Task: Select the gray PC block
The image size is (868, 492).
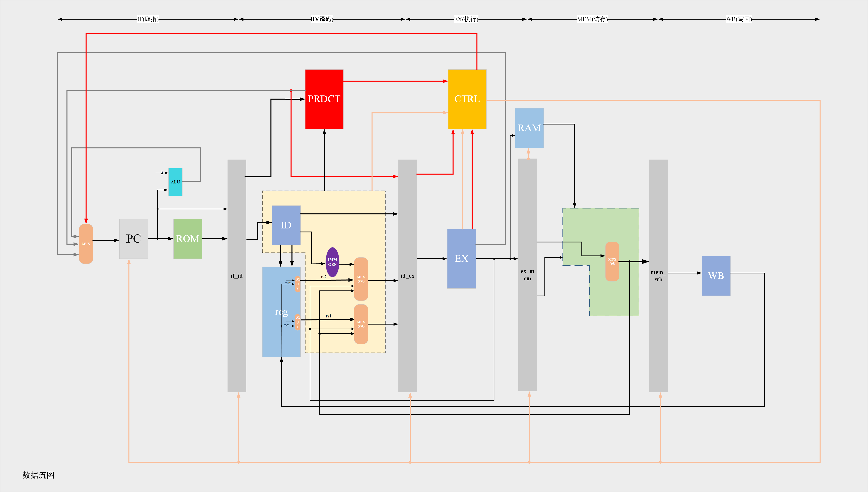Action: (133, 239)
